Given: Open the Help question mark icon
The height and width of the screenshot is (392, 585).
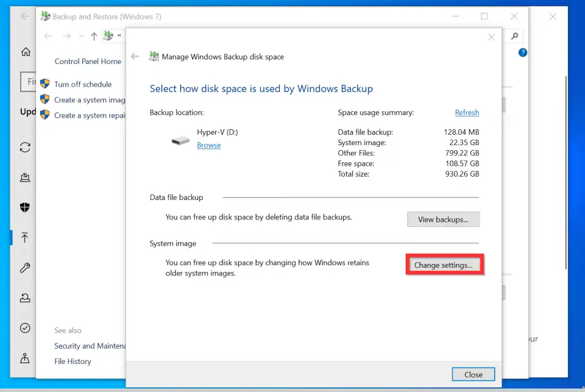Looking at the screenshot, I should pos(523,53).
